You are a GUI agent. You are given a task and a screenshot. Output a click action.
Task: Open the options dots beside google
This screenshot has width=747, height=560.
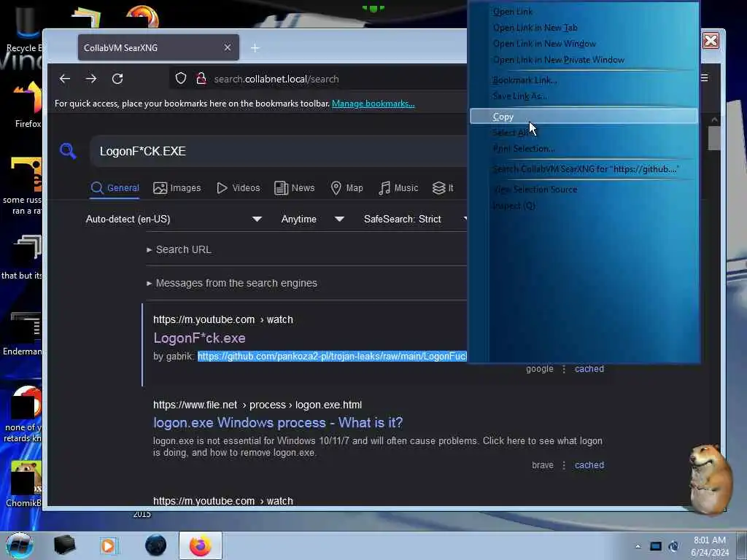564,369
